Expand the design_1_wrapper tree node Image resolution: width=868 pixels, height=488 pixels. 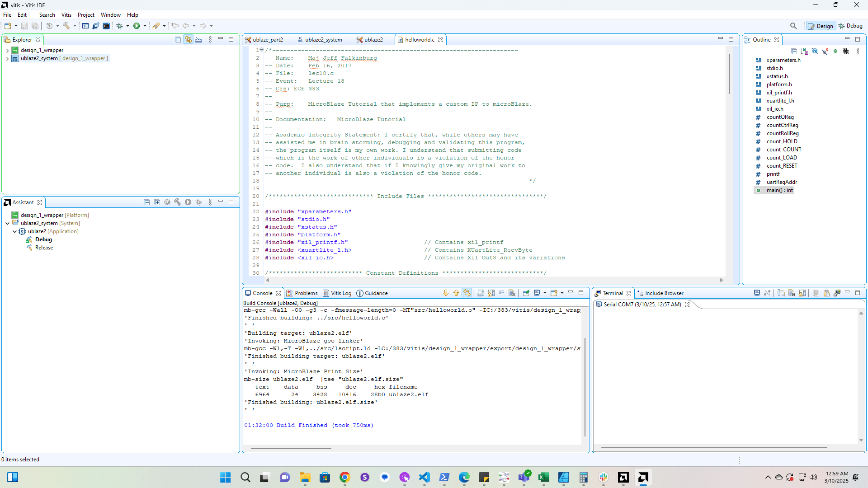pos(7,50)
